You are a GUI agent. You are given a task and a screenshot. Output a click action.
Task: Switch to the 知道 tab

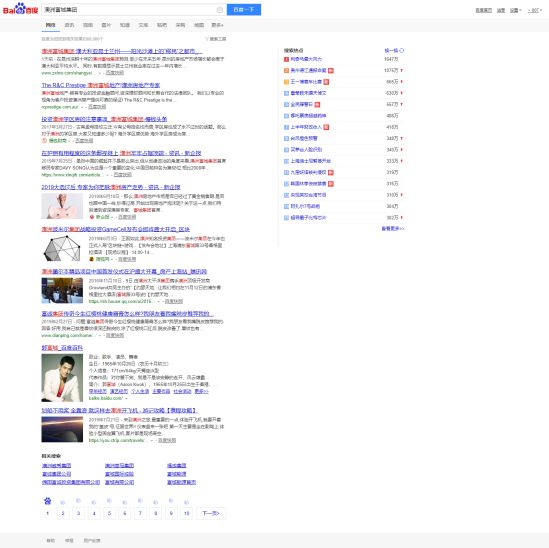coord(125,25)
